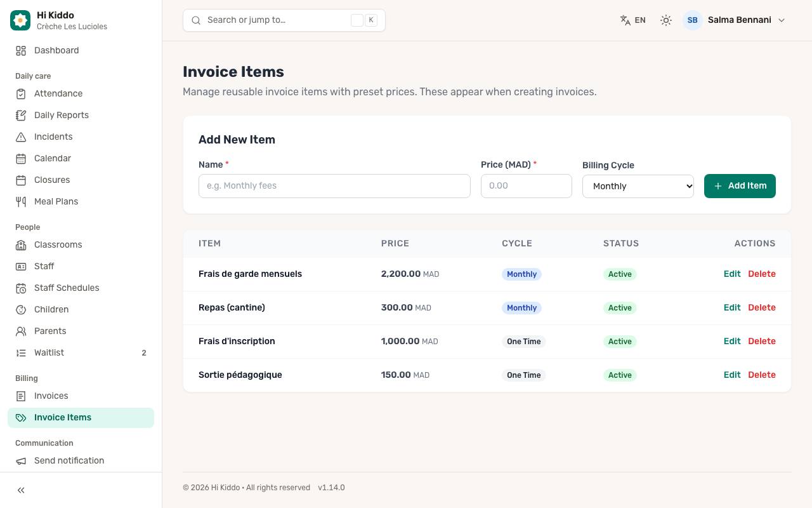812x508 pixels.
Task: Click the language translate icon
Action: click(625, 20)
